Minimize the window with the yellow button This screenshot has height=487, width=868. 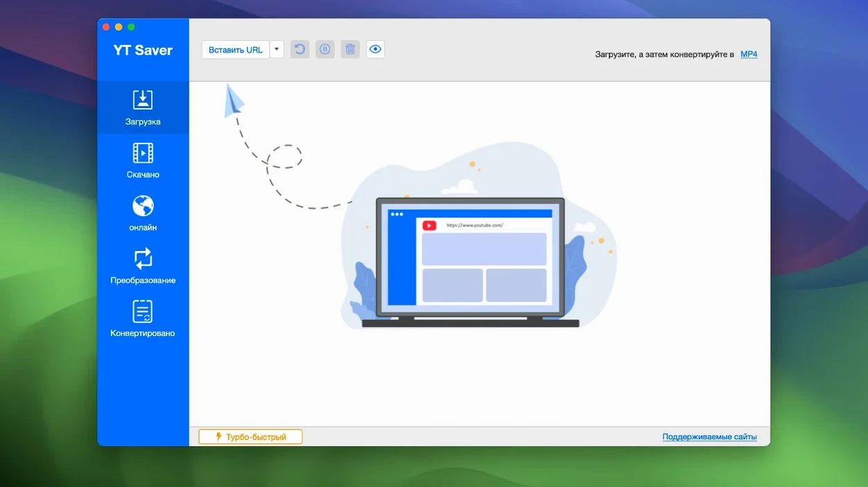(x=119, y=27)
